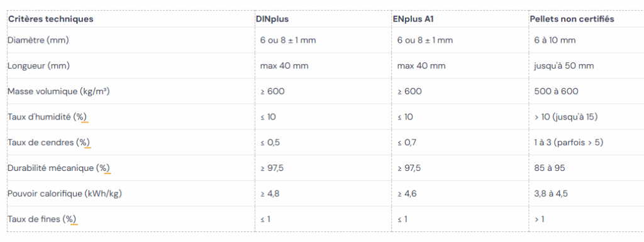This screenshot has height=242, width=644.
Task: Click the "1 à 3 (parfois > 5)" cell
Action: point(569,142)
